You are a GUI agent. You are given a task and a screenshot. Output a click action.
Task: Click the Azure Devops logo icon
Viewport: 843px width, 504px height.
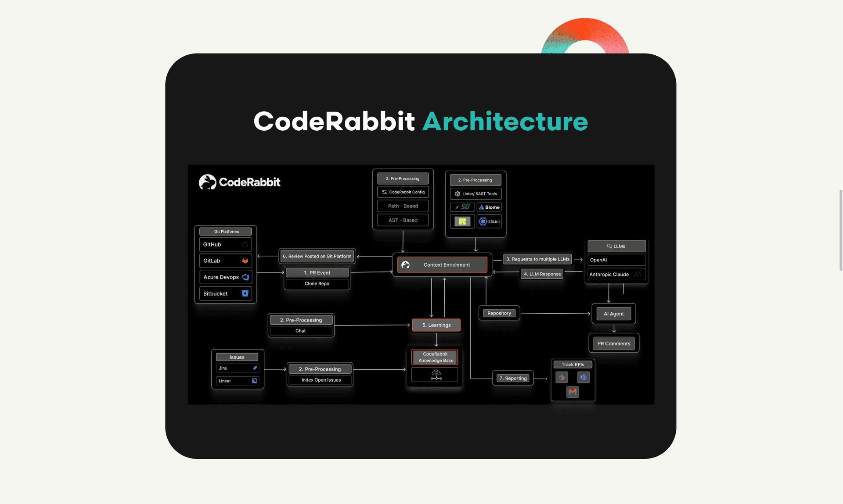point(245,277)
